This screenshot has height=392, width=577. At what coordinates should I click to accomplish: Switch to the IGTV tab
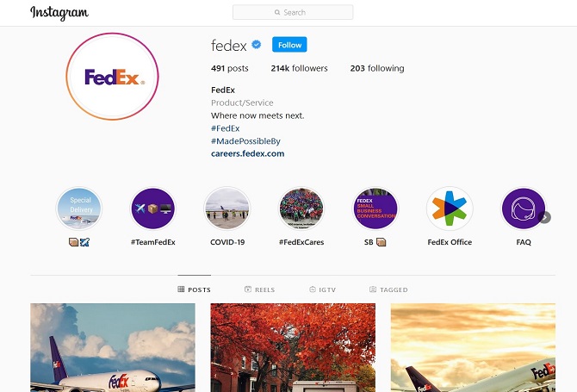323,289
